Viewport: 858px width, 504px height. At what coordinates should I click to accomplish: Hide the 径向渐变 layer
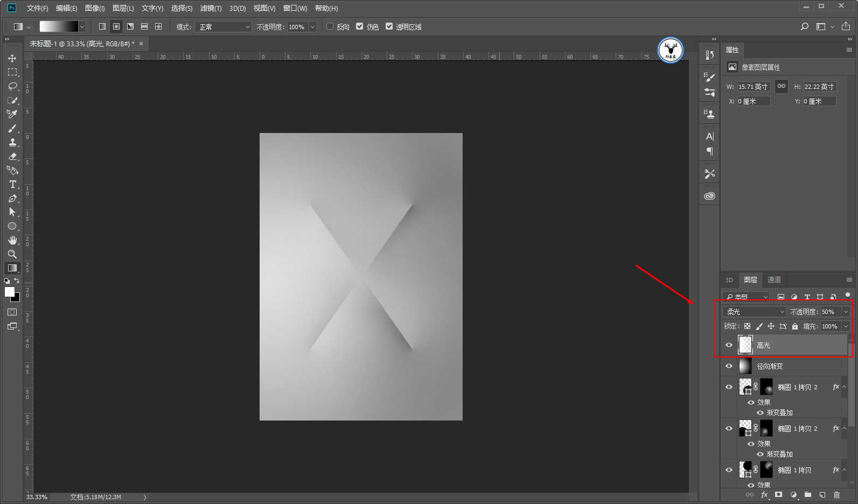729,366
